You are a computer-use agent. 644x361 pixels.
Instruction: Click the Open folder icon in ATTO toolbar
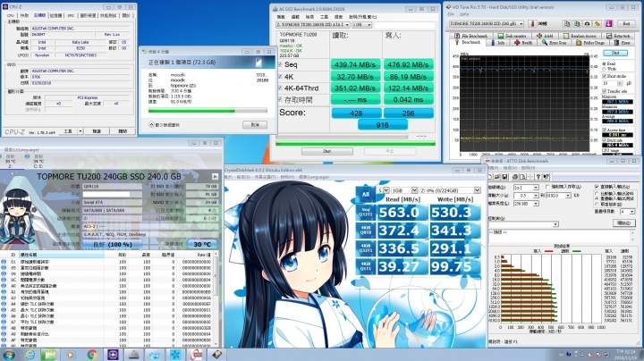pyautogui.click(x=497, y=177)
